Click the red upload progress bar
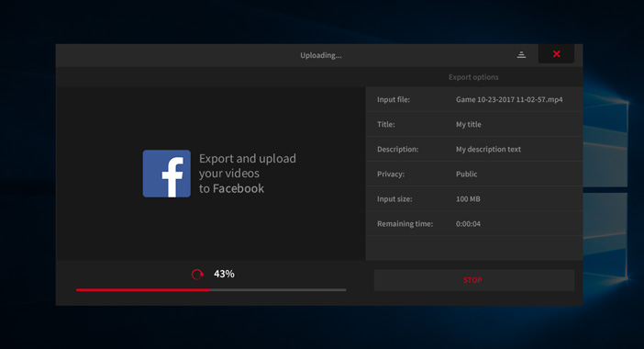 (211, 290)
